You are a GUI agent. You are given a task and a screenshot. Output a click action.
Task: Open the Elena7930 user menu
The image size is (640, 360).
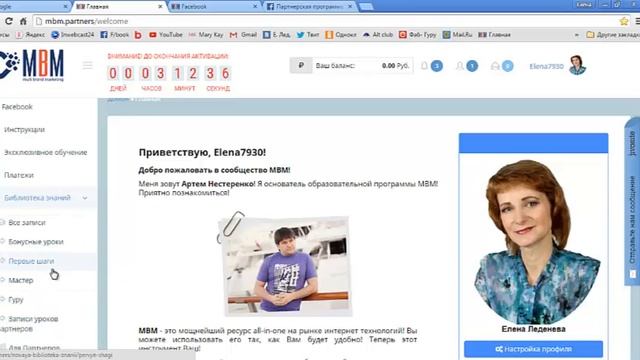tap(546, 66)
